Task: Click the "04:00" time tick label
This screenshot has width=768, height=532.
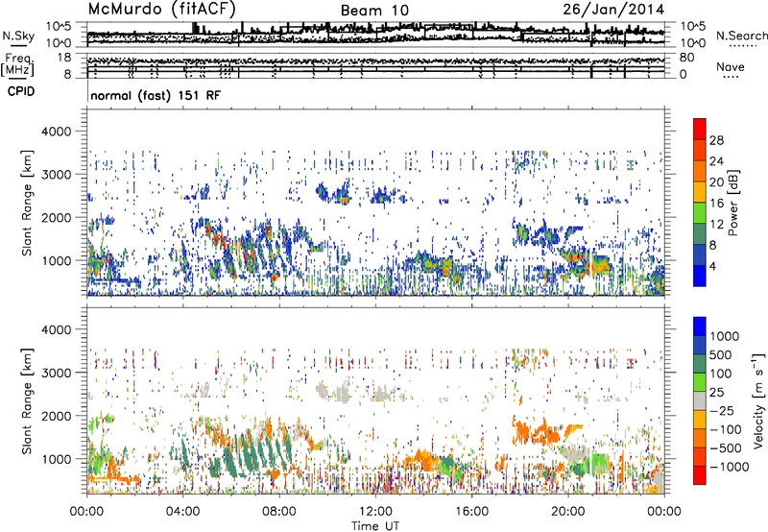Action: pyautogui.click(x=182, y=512)
